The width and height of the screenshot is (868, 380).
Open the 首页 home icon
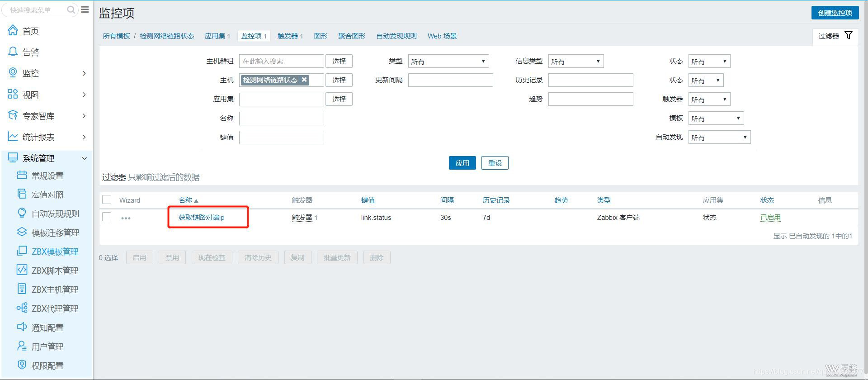pos(13,30)
